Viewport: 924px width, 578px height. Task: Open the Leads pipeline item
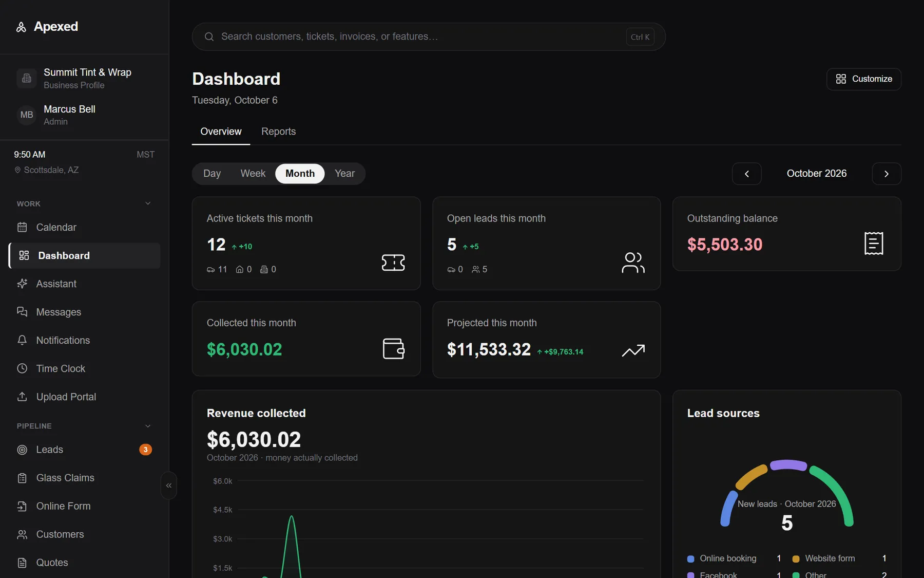[x=85, y=450]
